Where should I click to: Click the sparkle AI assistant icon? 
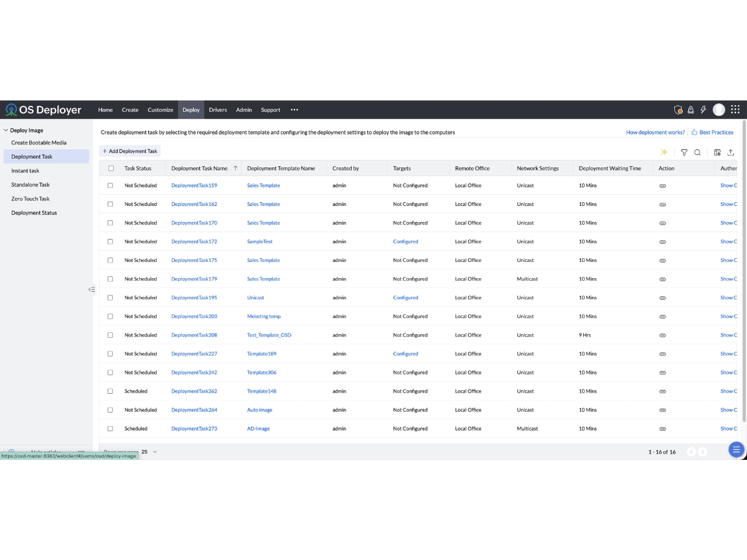pos(664,152)
